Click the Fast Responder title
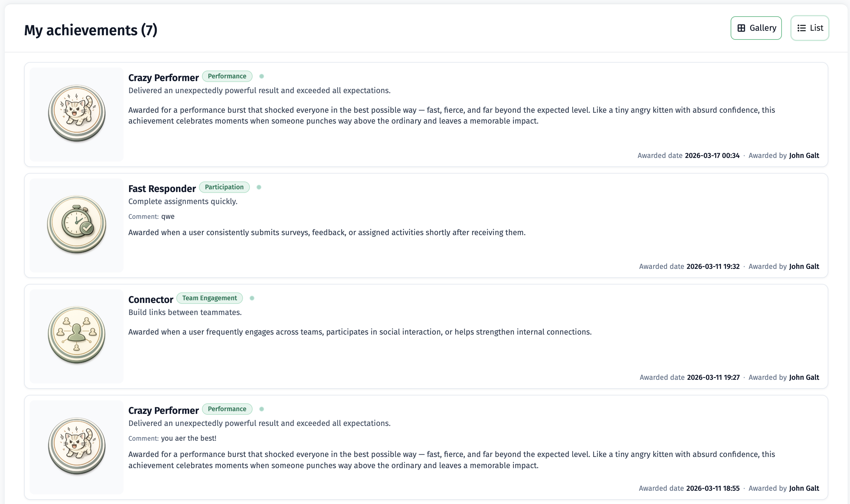The width and height of the screenshot is (850, 504). click(x=162, y=188)
